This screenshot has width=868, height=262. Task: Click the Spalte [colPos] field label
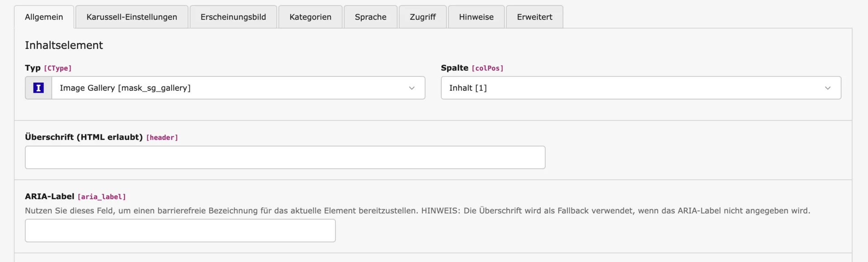point(472,68)
